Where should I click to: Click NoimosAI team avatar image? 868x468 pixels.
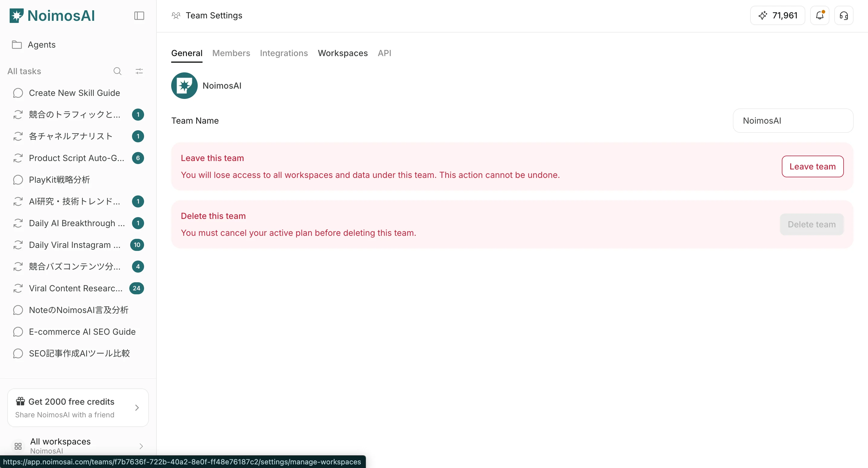pyautogui.click(x=184, y=86)
